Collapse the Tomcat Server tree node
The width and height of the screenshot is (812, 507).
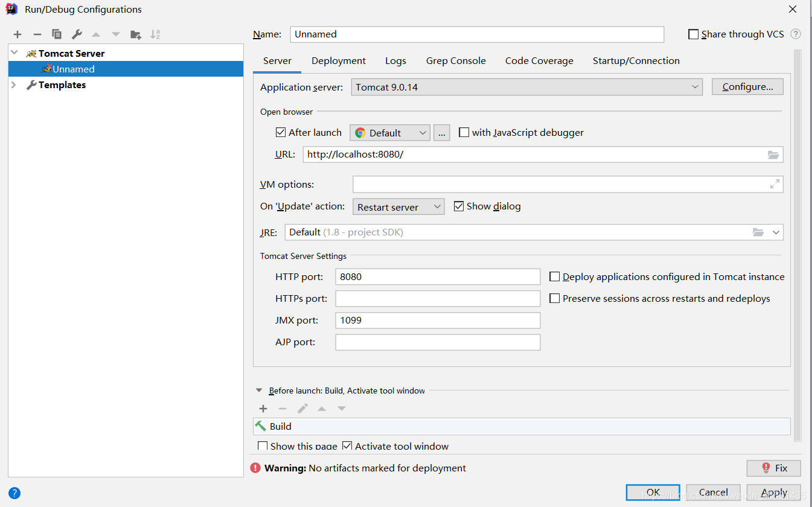click(x=14, y=53)
